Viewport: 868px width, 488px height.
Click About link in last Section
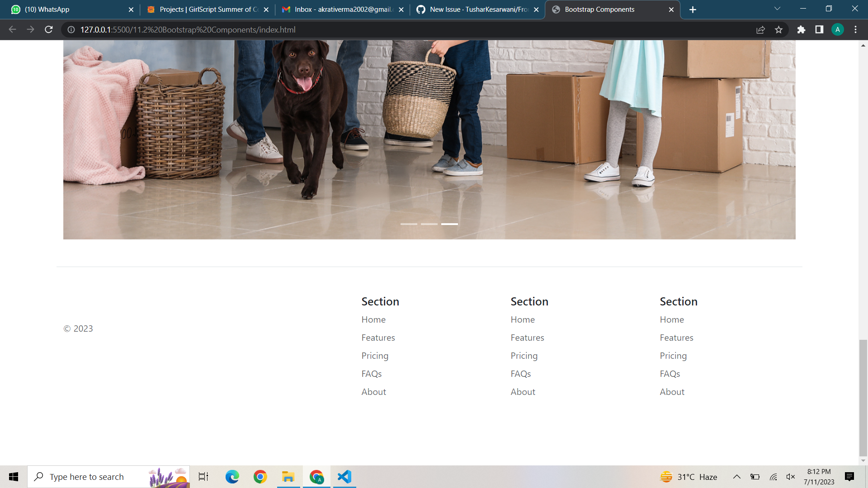tap(672, 392)
